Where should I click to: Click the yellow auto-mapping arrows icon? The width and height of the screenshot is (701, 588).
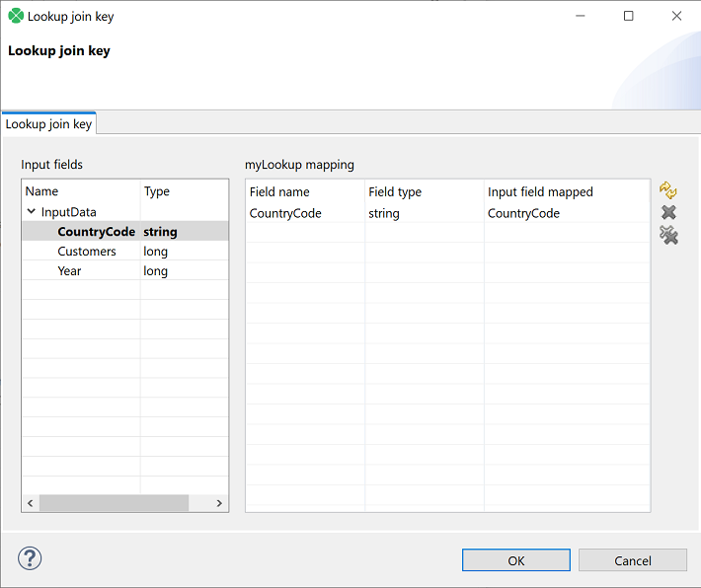pyautogui.click(x=668, y=189)
